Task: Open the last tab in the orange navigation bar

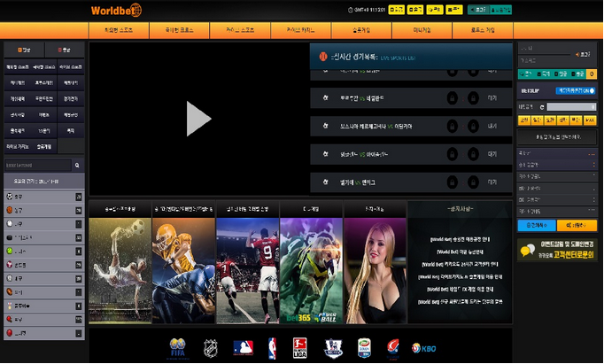Action: [483, 30]
